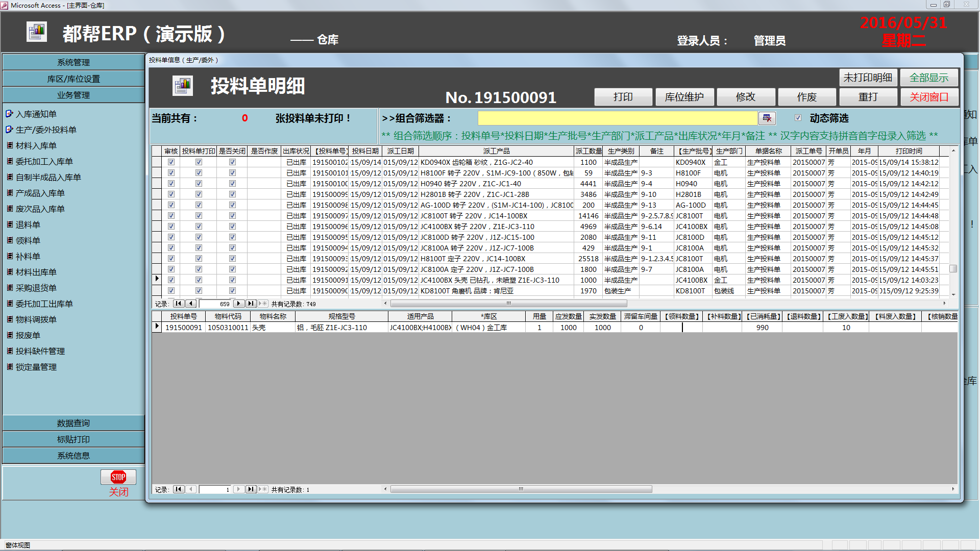Click the upper grid vertical scrollbar thumb

(953, 268)
